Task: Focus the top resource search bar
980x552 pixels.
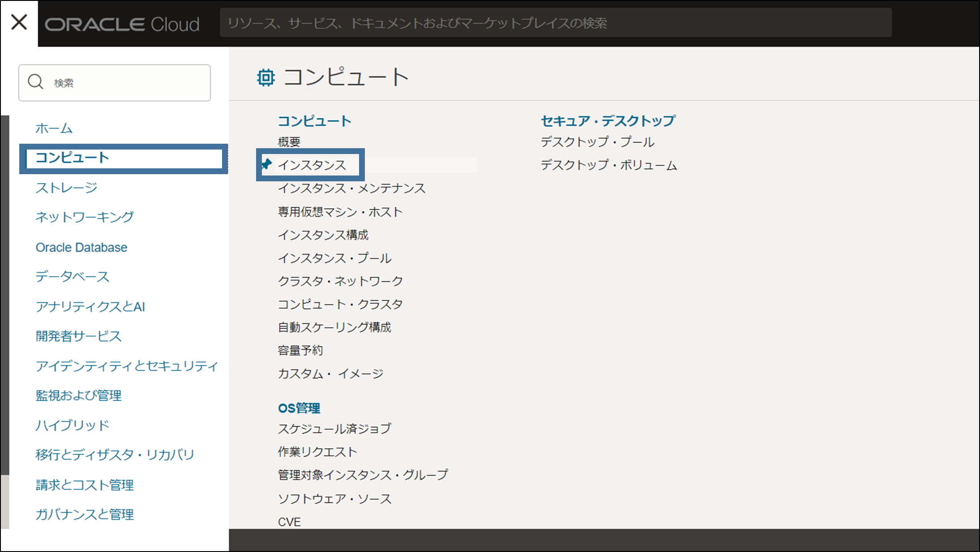Action: pos(555,23)
